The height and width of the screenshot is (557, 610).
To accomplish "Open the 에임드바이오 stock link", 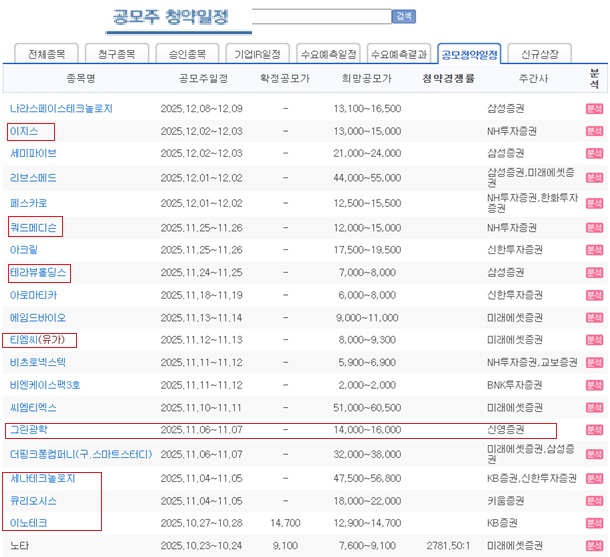I will click(x=38, y=318).
